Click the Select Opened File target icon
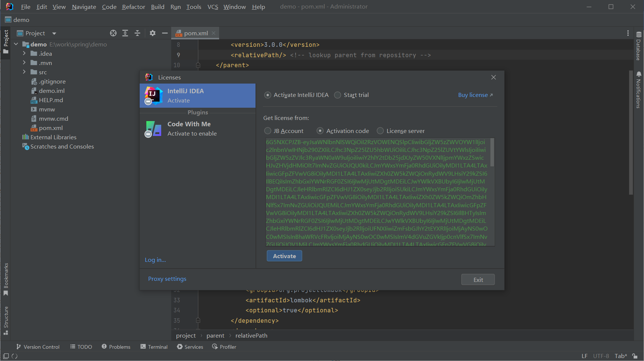The width and height of the screenshot is (644, 361). (113, 33)
